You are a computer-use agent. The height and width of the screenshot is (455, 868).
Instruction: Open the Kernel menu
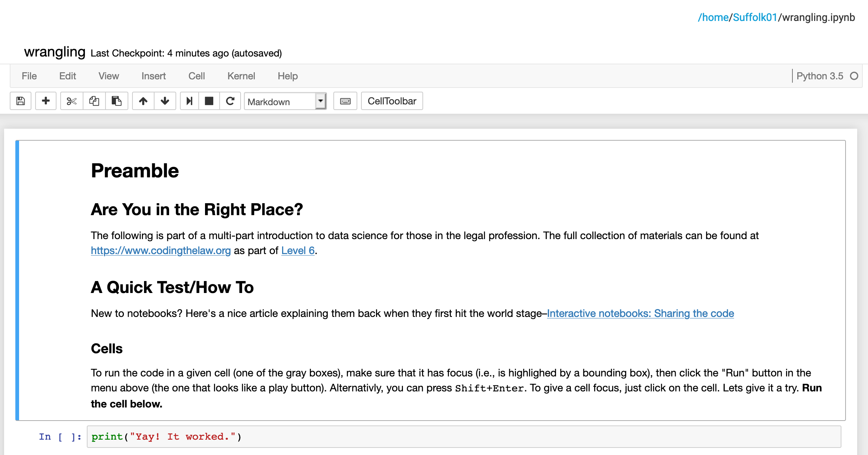coord(241,76)
